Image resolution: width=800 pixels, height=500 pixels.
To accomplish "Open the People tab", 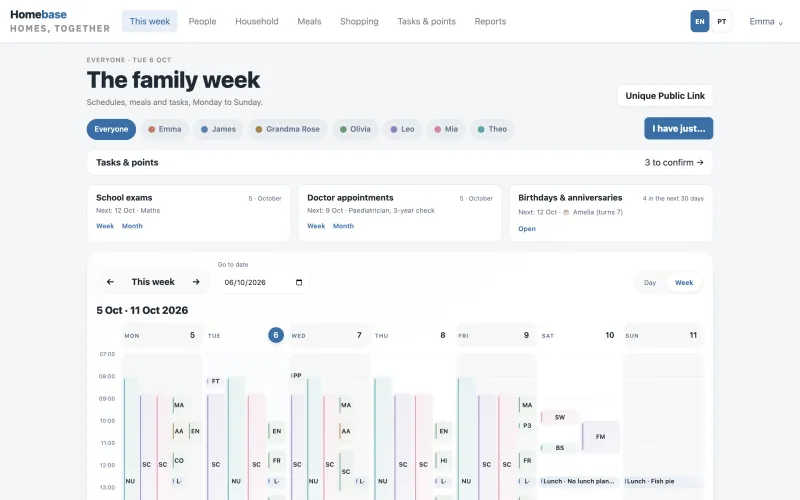I will click(203, 21).
